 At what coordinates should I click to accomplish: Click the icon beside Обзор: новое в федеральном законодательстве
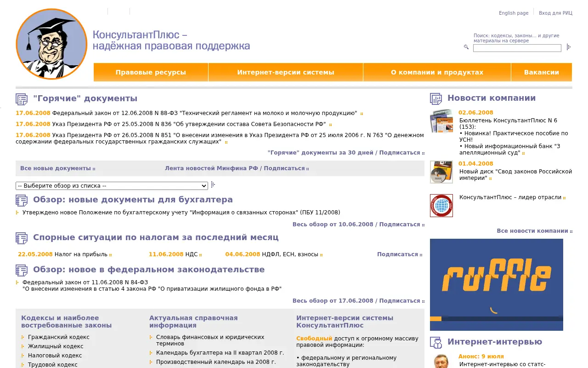22,270
